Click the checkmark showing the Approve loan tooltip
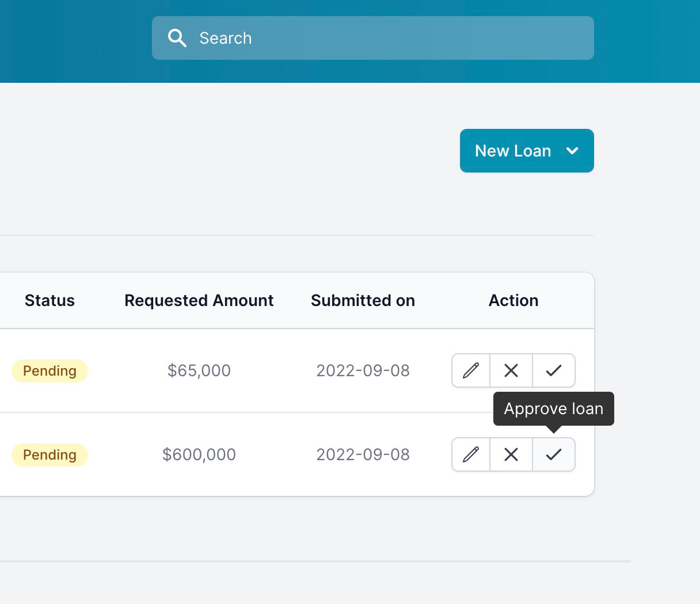This screenshot has width=700, height=604. pyautogui.click(x=553, y=454)
